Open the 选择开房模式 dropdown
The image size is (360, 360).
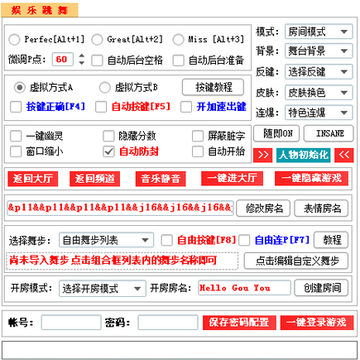pyautogui.click(x=103, y=288)
